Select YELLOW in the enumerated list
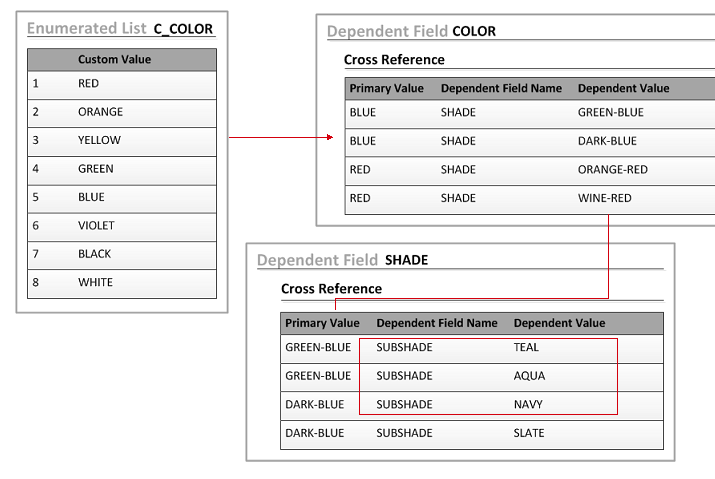The height and width of the screenshot is (479, 715). click(99, 141)
